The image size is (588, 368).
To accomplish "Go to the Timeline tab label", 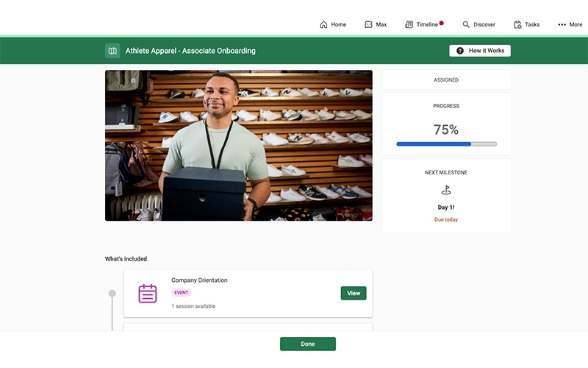I will (x=426, y=24).
